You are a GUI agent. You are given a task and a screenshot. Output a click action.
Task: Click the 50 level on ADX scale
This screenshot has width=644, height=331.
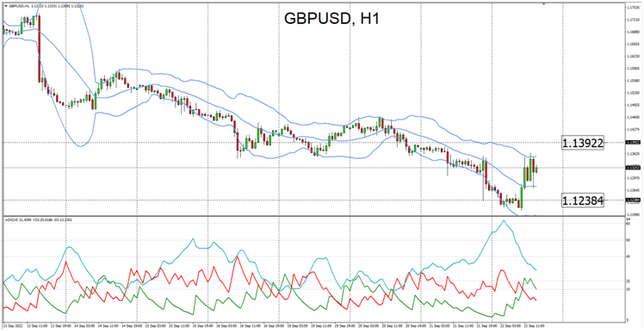[629, 240]
